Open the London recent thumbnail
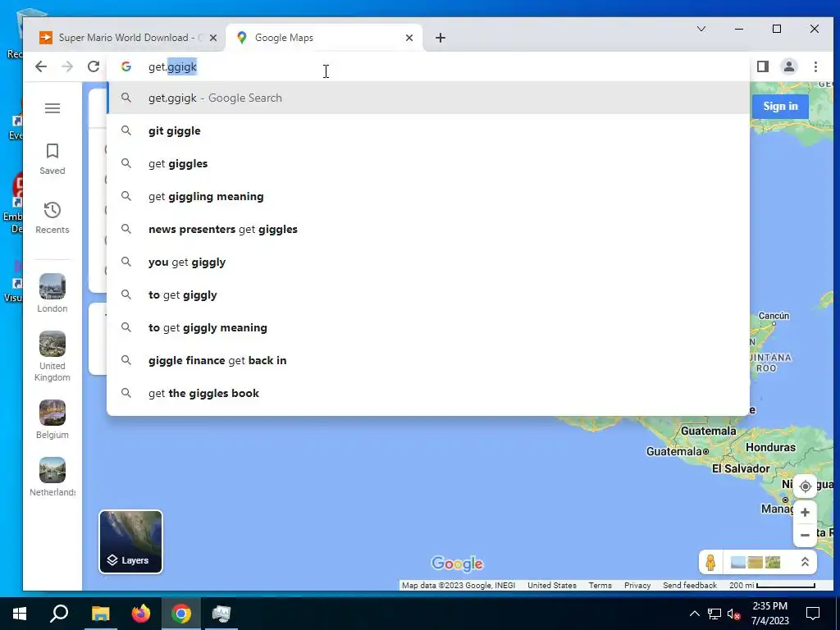This screenshot has width=840, height=630. [52, 293]
